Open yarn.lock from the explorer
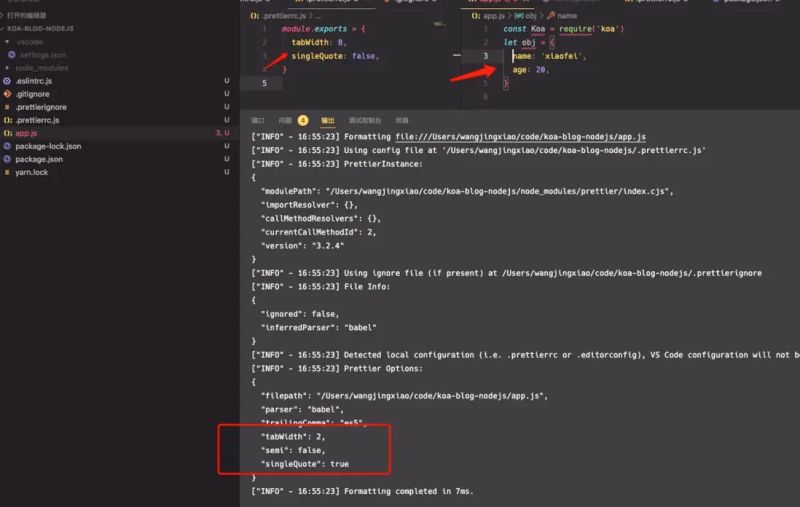800x507 pixels. (32, 172)
